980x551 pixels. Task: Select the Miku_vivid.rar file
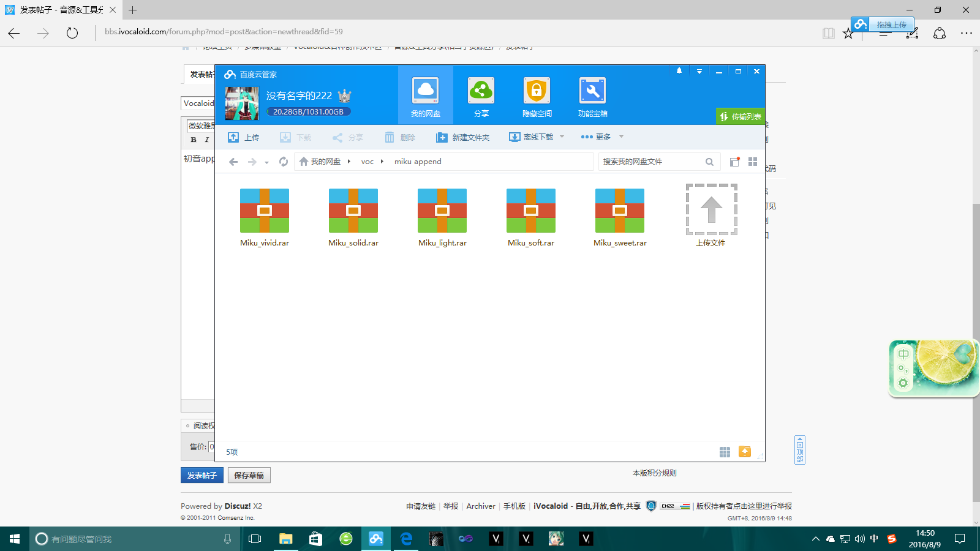pyautogui.click(x=265, y=217)
